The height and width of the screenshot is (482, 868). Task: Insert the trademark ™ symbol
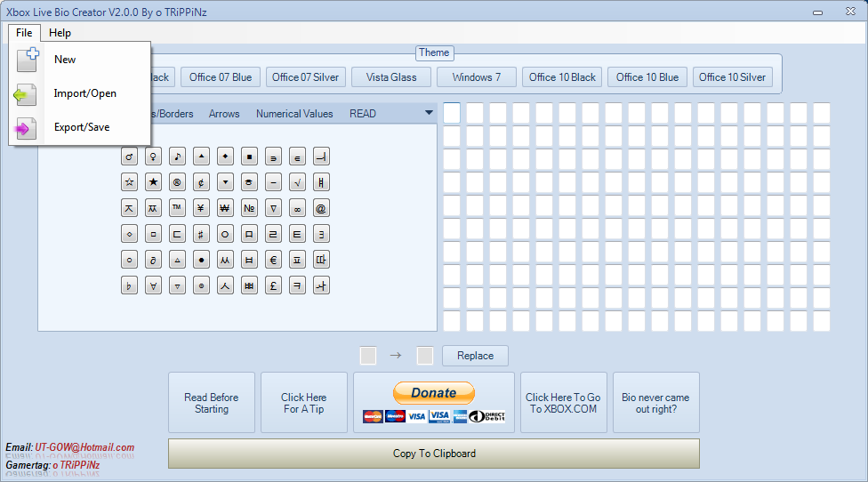pyautogui.click(x=177, y=208)
